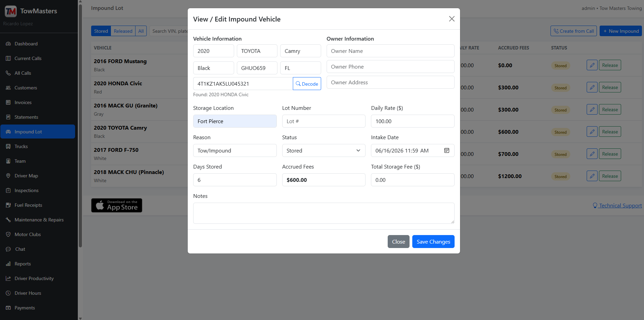The height and width of the screenshot is (320, 644).
Task: Edit the 2016 FORD Mustang row
Action: pos(592,65)
